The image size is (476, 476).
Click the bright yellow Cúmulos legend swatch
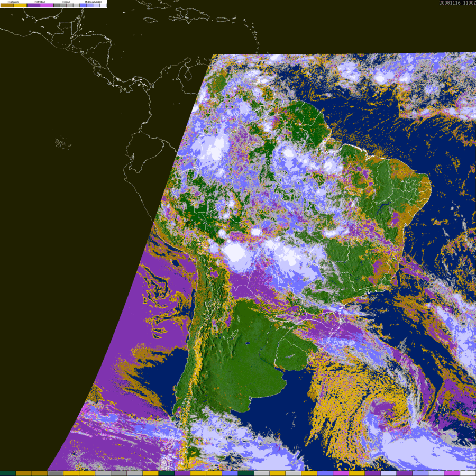pyautogui.click(x=20, y=5)
